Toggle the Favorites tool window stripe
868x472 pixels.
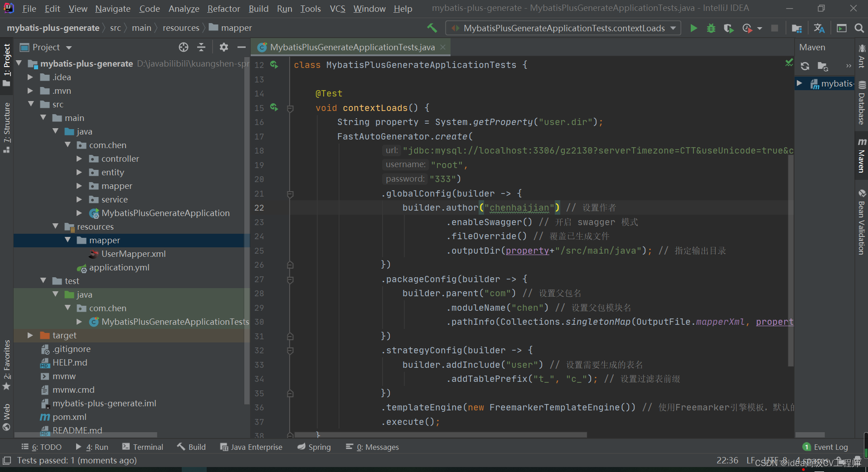pyautogui.click(x=7, y=365)
